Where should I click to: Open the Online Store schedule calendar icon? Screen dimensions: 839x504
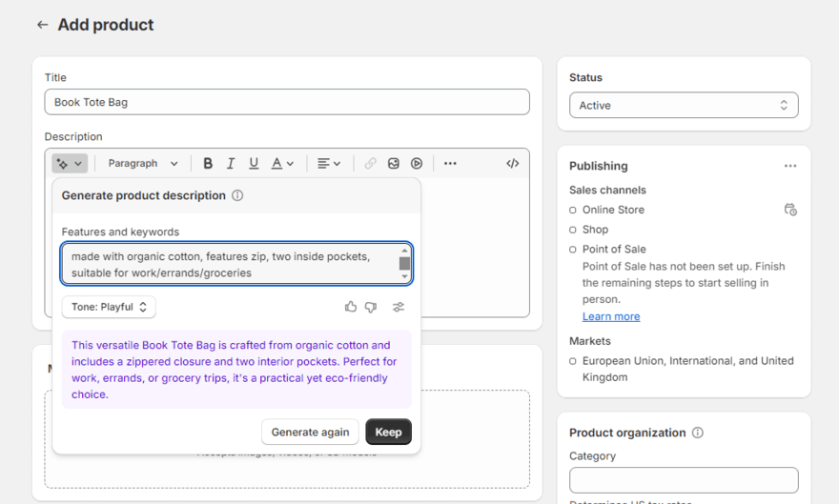coord(789,210)
